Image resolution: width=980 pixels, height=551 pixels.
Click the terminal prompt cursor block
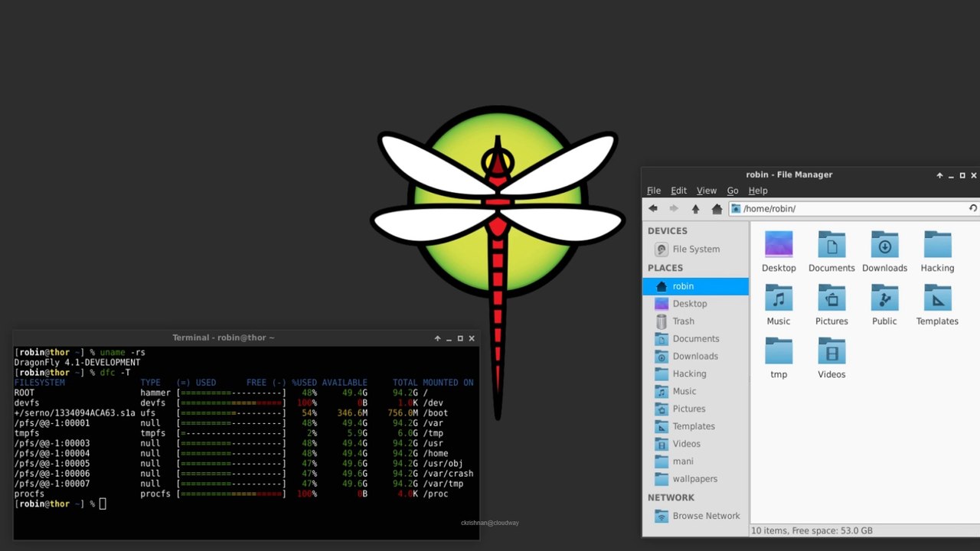[x=103, y=504]
